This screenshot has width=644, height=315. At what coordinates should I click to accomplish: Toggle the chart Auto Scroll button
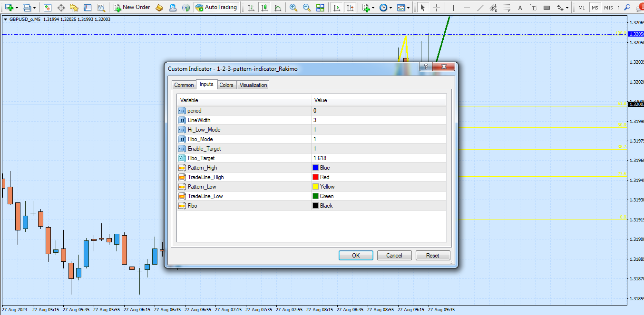[x=337, y=8]
